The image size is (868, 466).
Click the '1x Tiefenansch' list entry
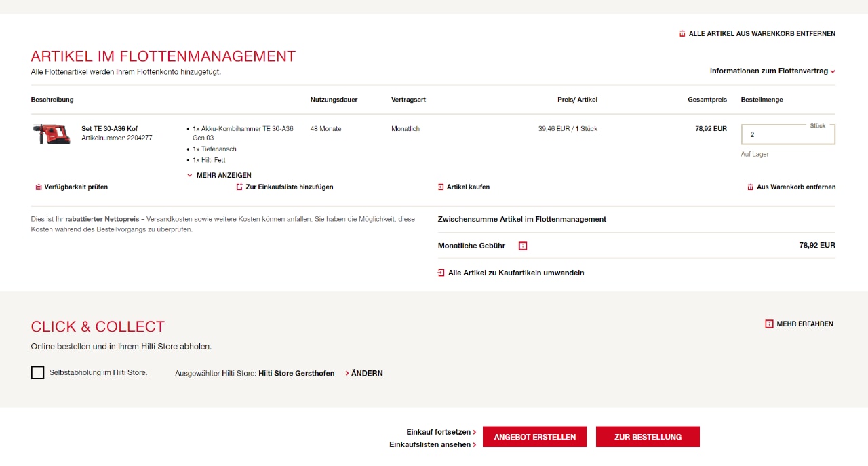click(x=214, y=149)
